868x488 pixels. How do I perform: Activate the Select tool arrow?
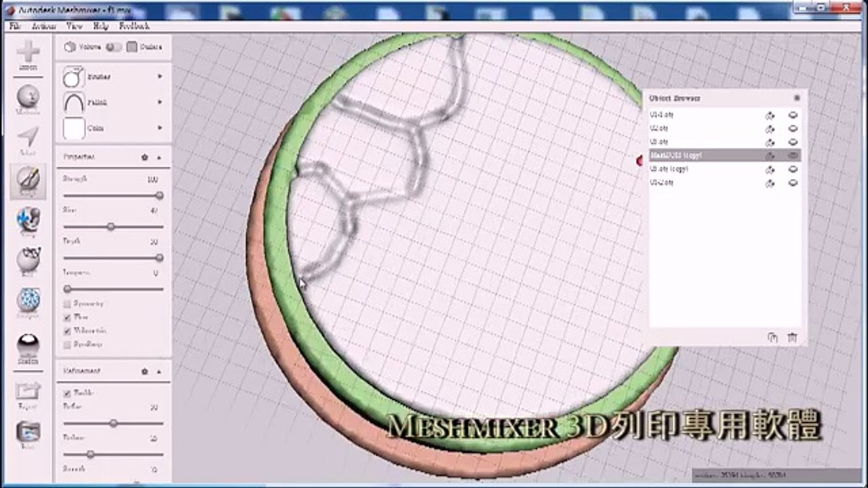(28, 140)
